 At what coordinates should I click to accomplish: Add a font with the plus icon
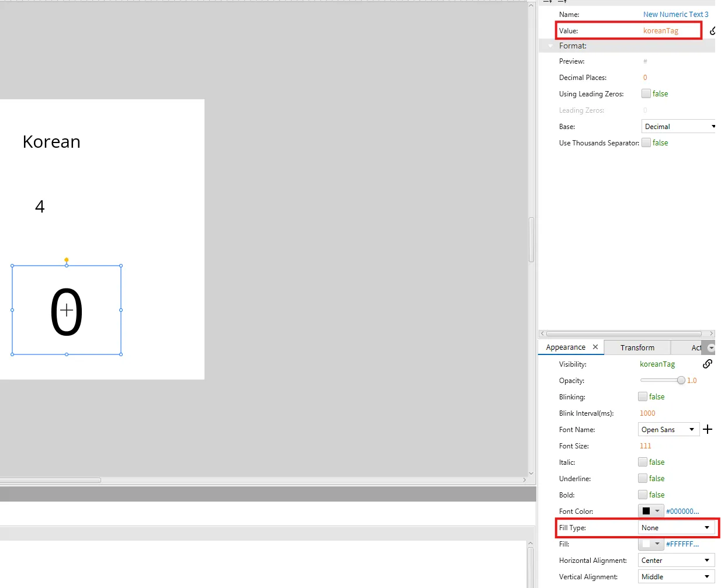coord(708,430)
